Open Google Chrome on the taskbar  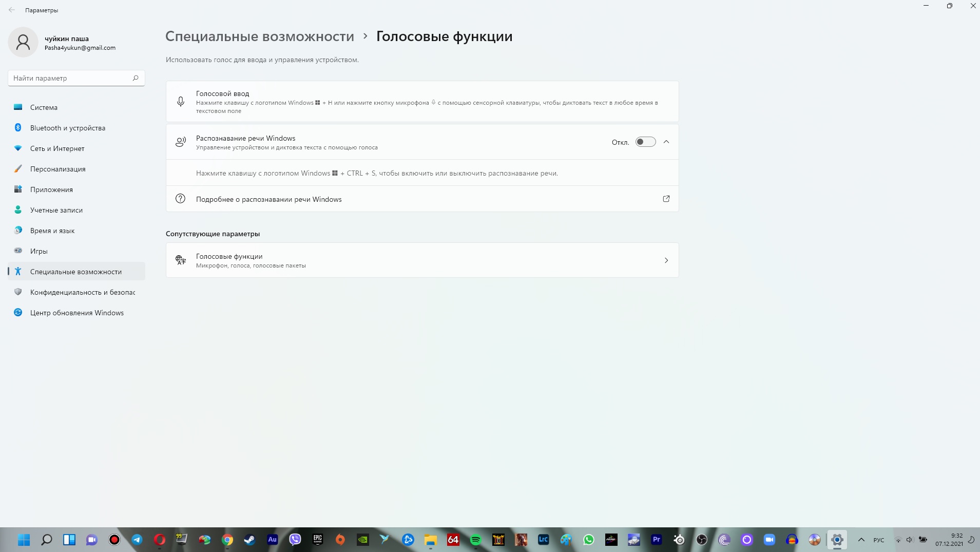point(227,540)
